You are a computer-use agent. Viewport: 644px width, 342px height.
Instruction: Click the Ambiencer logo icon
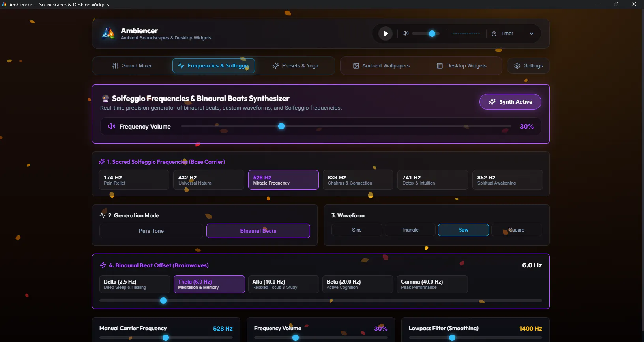pyautogui.click(x=108, y=34)
